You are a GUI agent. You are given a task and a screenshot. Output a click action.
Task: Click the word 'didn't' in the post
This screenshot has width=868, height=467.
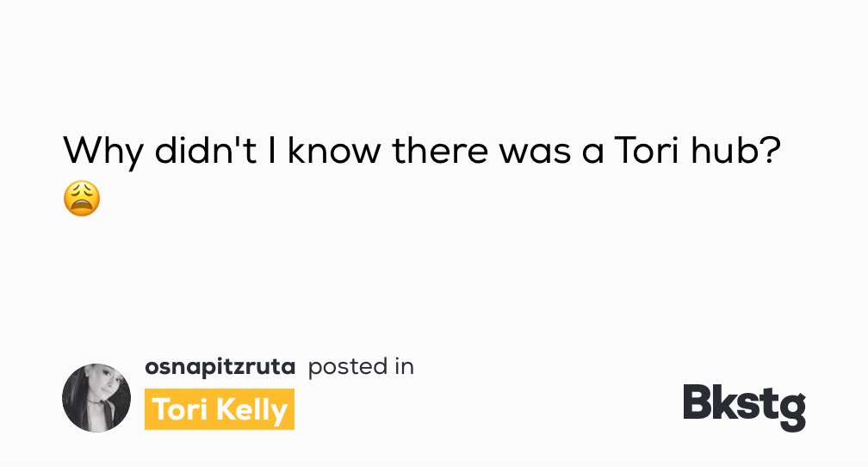point(205,150)
